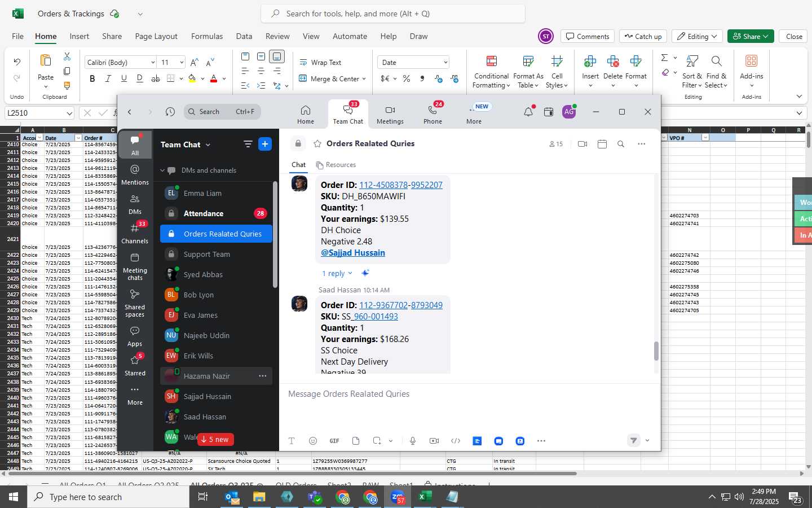
Task: Go back in Zoom navigation
Action: pyautogui.click(x=130, y=112)
